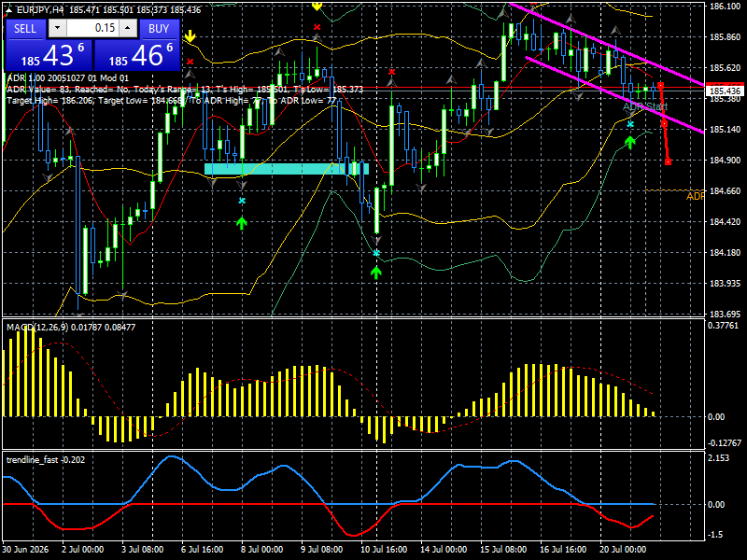747x560 pixels.
Task: Click the 2.153 trendline scale value
Action: [719, 457]
